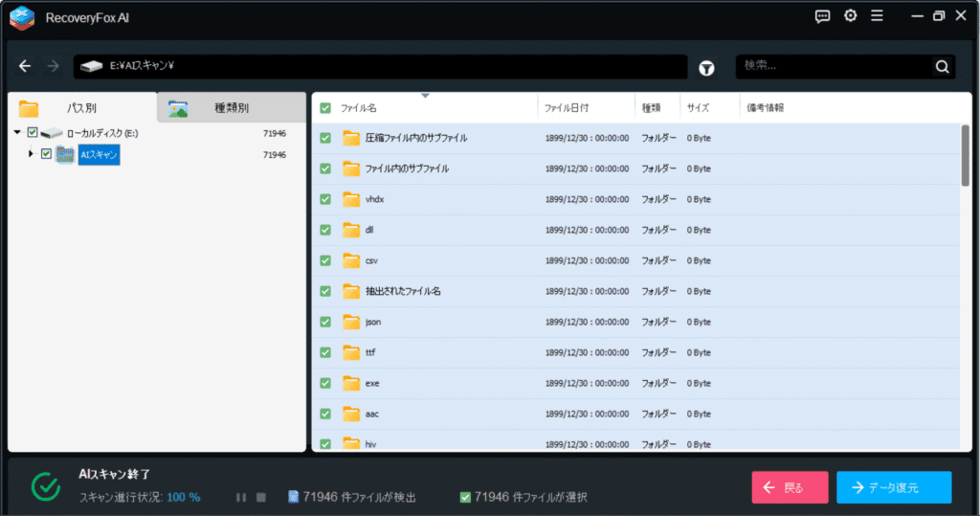Image resolution: width=980 pixels, height=516 pixels.
Task: Uncheck the AIスキャン tree checkbox
Action: [46, 154]
